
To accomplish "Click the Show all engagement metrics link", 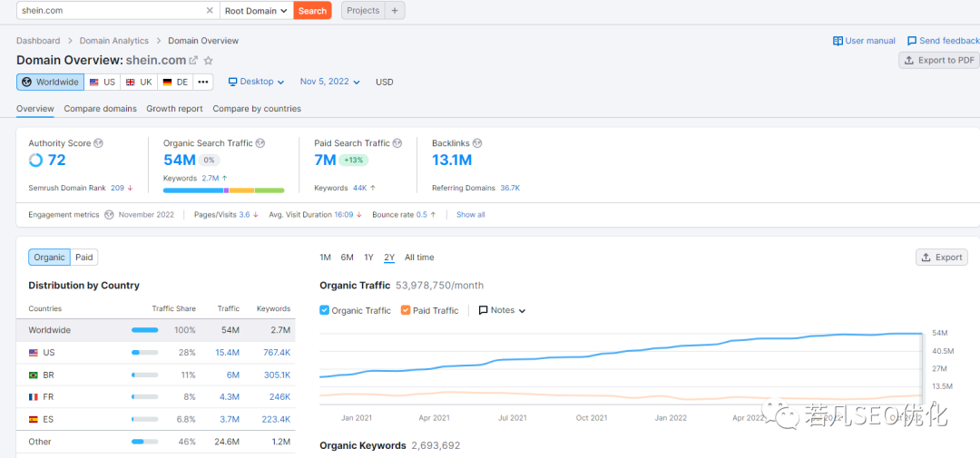I will [470, 215].
